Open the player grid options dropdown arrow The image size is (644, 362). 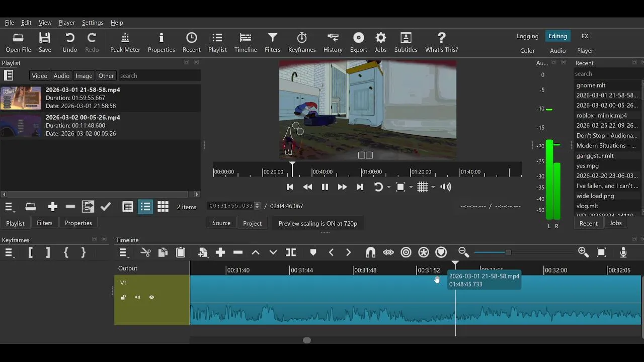coord(433,188)
